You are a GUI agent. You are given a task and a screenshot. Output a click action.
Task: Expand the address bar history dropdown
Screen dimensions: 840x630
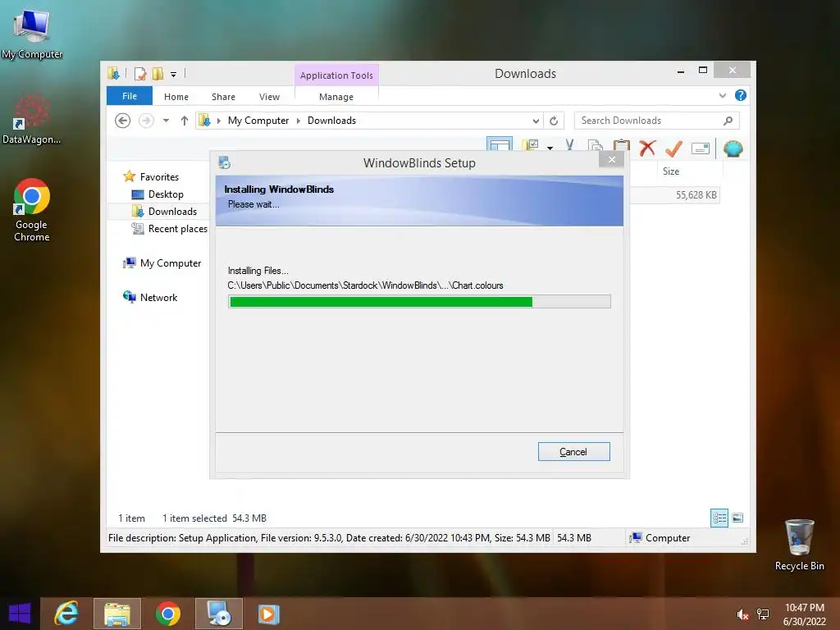[536, 121]
